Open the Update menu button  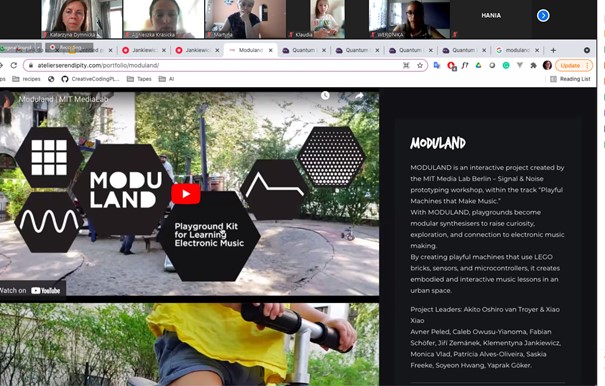tap(574, 66)
